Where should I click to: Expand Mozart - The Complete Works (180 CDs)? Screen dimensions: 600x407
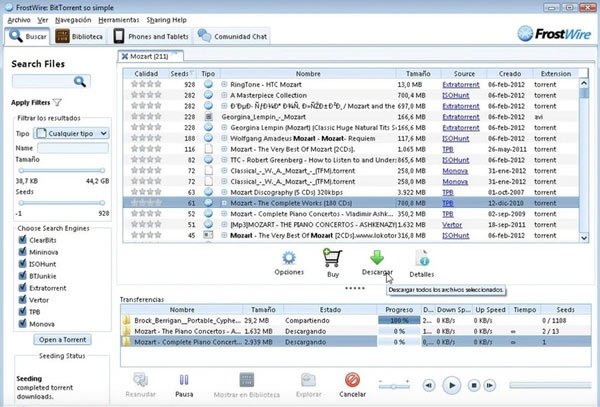pos(224,203)
